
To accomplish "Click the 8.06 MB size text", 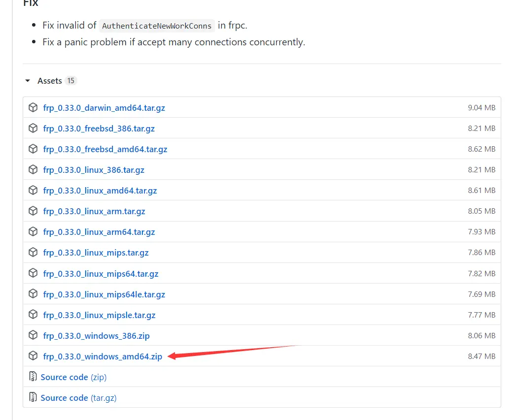I will pyautogui.click(x=482, y=335).
